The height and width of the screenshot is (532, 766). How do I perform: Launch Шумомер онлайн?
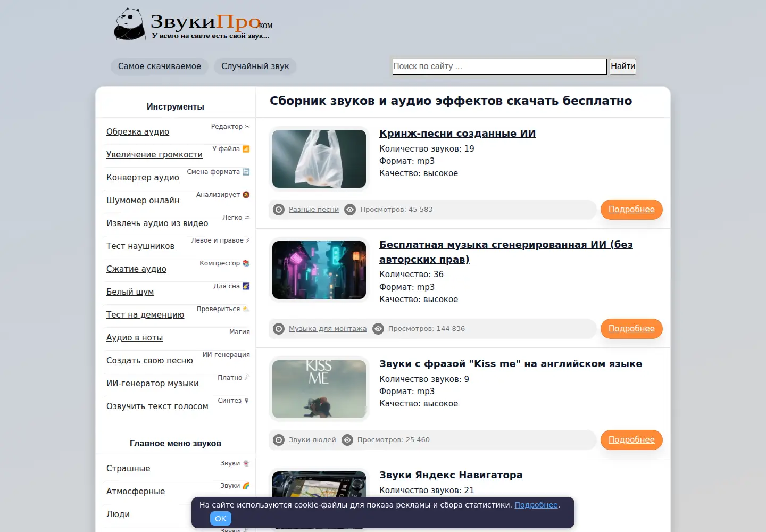[143, 201]
